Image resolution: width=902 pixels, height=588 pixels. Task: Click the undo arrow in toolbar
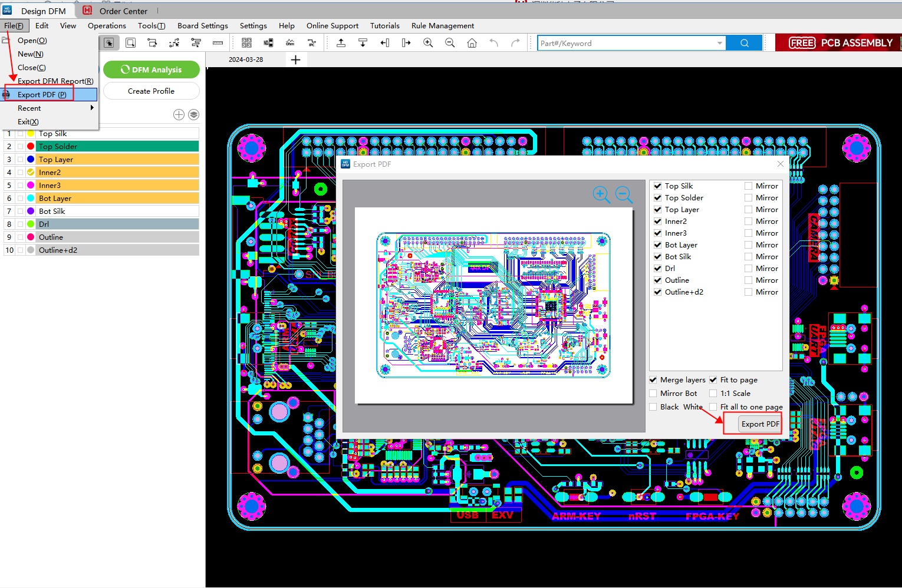[x=493, y=43]
